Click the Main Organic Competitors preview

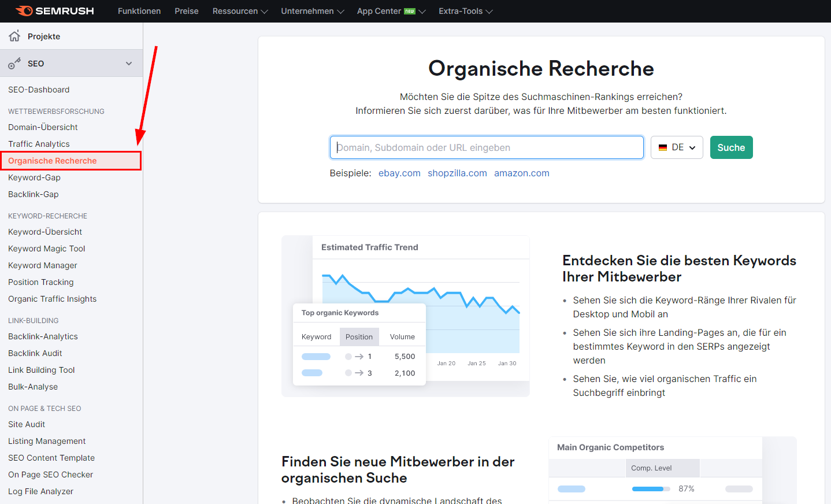[673, 470]
